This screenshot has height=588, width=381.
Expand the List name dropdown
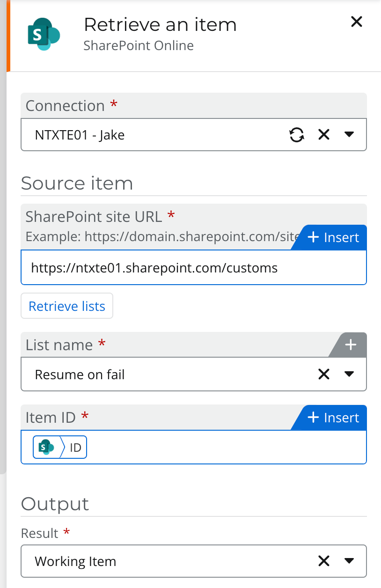point(349,374)
